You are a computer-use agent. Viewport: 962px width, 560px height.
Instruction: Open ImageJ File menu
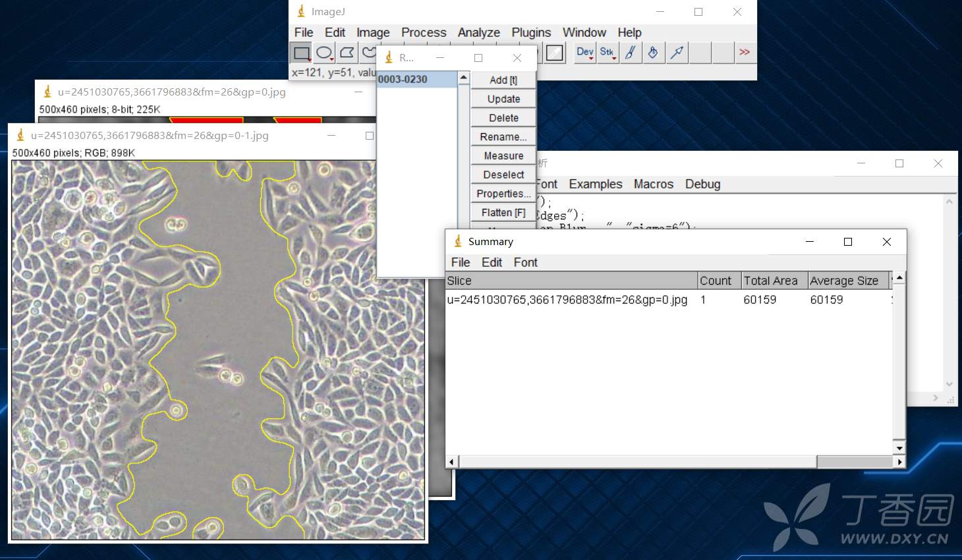[x=304, y=32]
